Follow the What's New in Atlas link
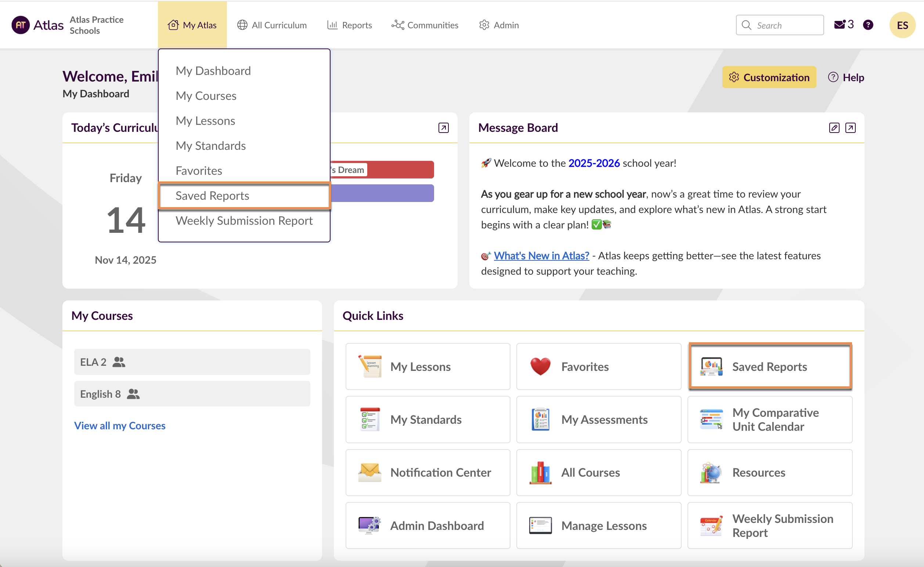 [541, 255]
